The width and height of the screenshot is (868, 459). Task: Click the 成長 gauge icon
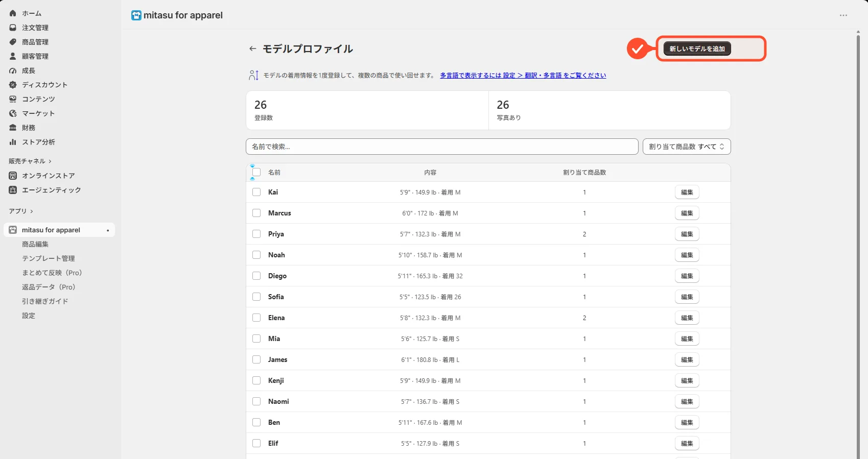(13, 70)
